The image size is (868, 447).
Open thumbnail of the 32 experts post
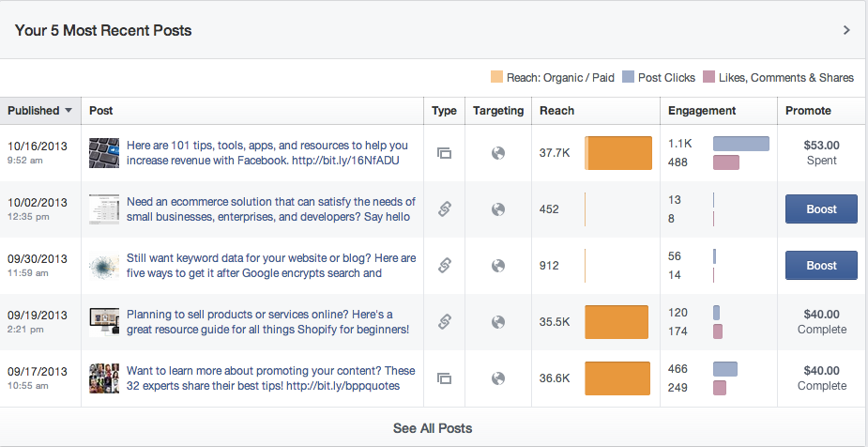click(x=103, y=378)
